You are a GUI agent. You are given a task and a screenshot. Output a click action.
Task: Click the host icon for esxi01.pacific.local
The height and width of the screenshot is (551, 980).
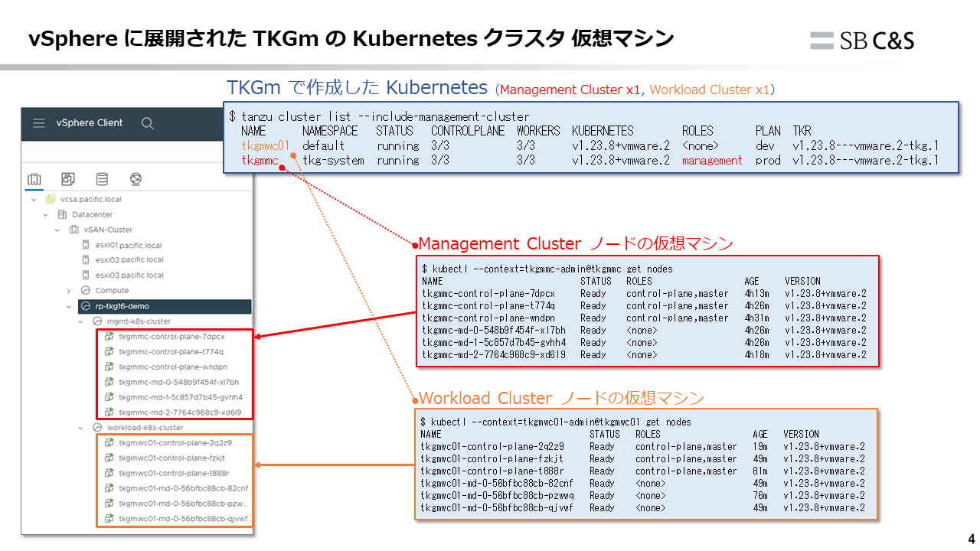click(86, 245)
